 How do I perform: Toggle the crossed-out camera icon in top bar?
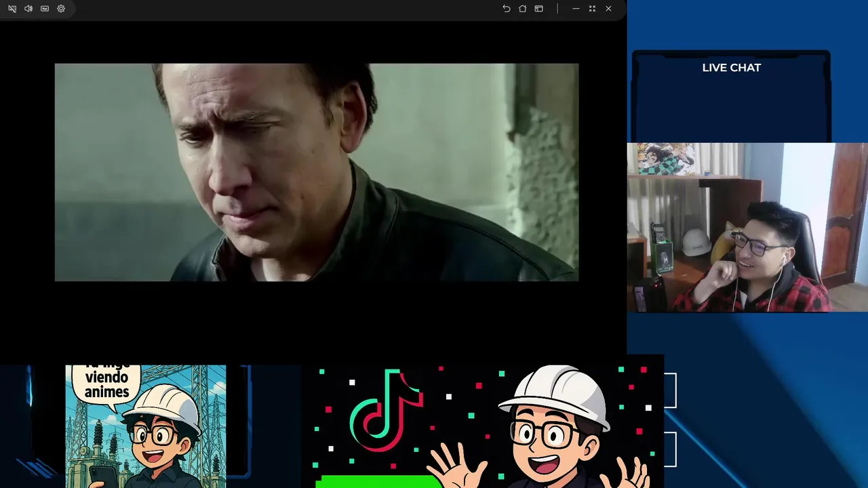click(x=12, y=9)
